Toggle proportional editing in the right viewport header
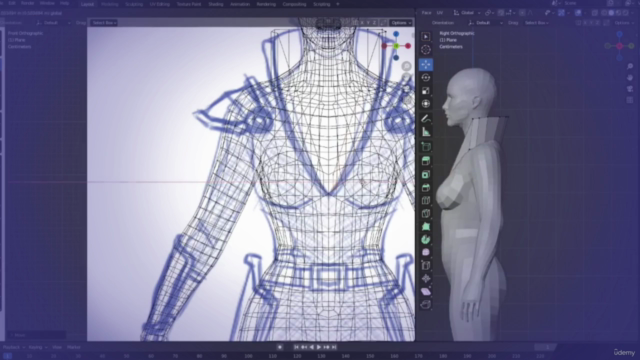640x360 pixels. [x=522, y=13]
